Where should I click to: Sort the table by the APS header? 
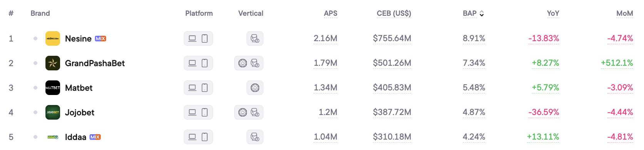(330, 13)
